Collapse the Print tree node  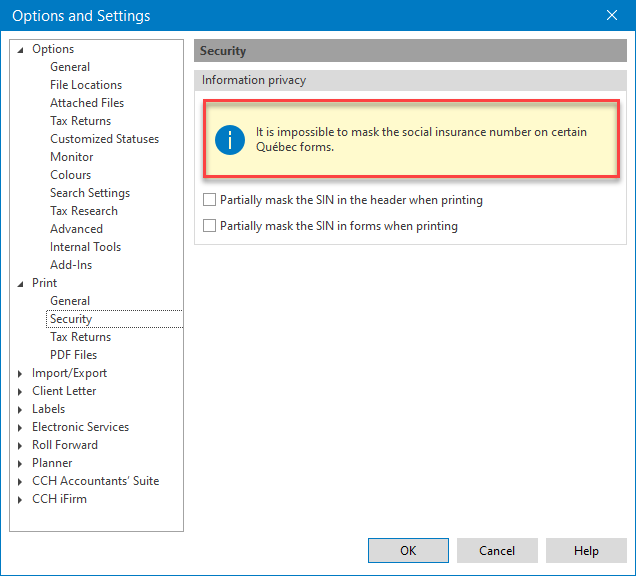(x=21, y=283)
